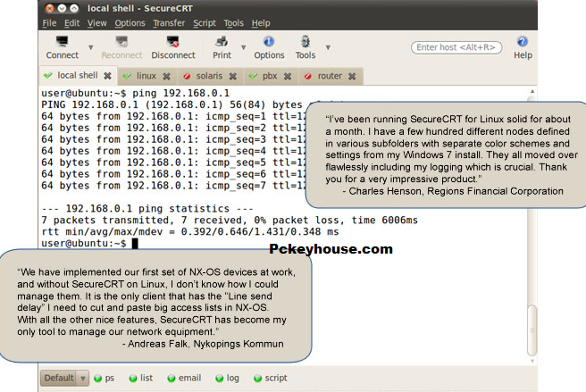Screen dimensions: 586x392
Task: Open the Connect dropdown arrow
Action: [91, 47]
